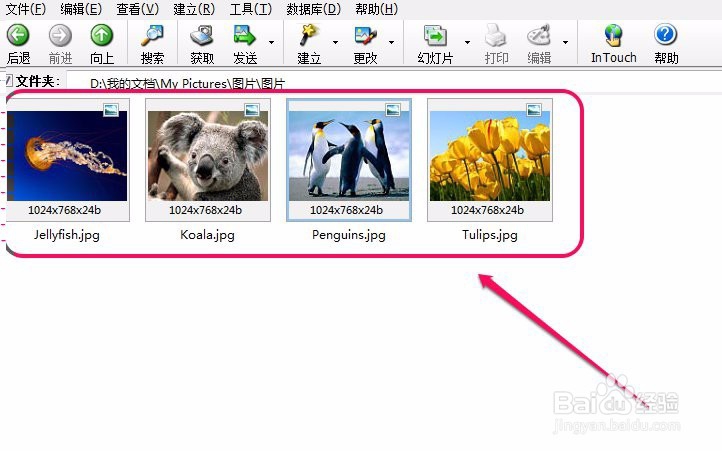This screenshot has height=451, width=722.
Task: Click the Acquire (获取) scanner icon
Action: [x=202, y=35]
